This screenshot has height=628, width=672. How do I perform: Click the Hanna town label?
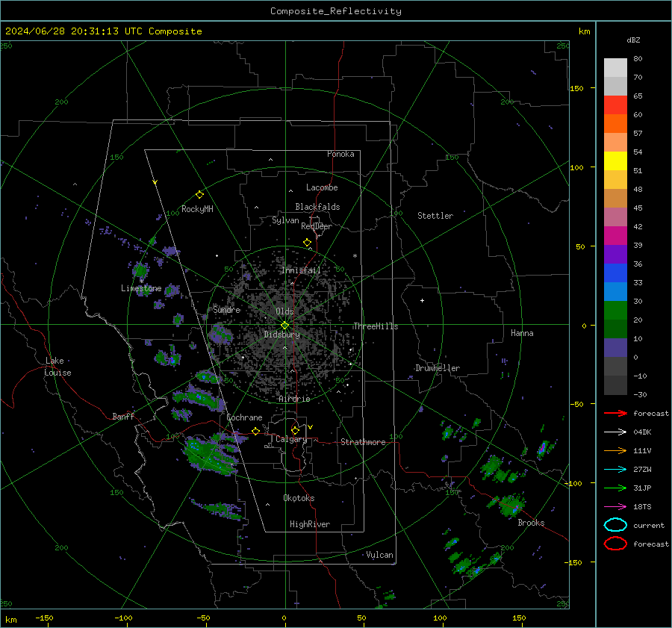(522, 333)
